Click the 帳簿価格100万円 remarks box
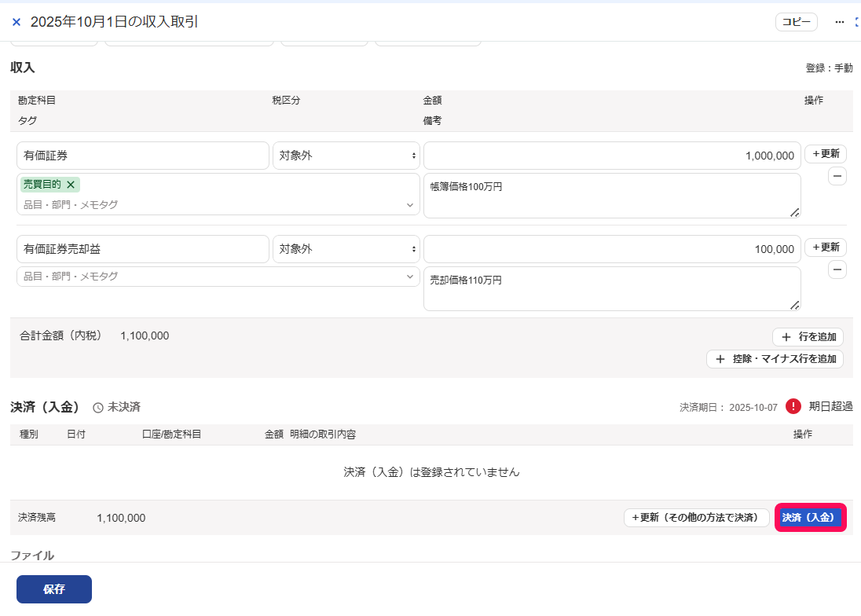 tap(612, 196)
